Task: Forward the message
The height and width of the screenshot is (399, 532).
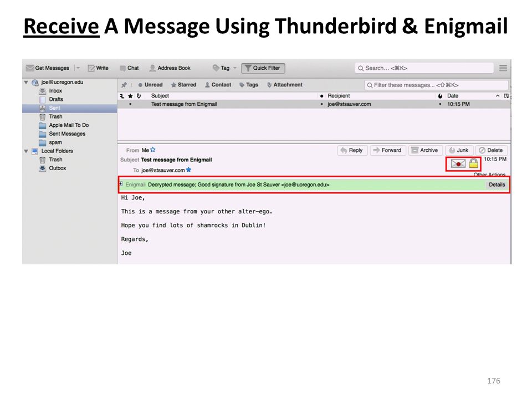Action: coord(388,150)
